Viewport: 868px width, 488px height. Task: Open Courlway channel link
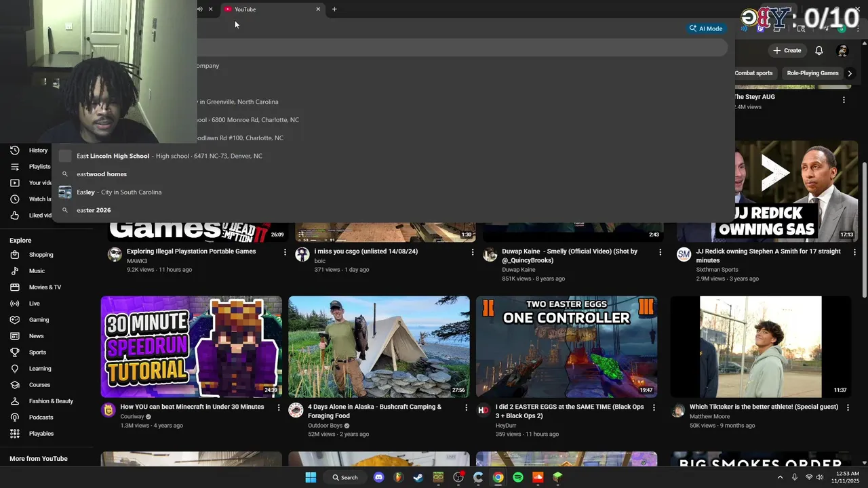click(132, 416)
